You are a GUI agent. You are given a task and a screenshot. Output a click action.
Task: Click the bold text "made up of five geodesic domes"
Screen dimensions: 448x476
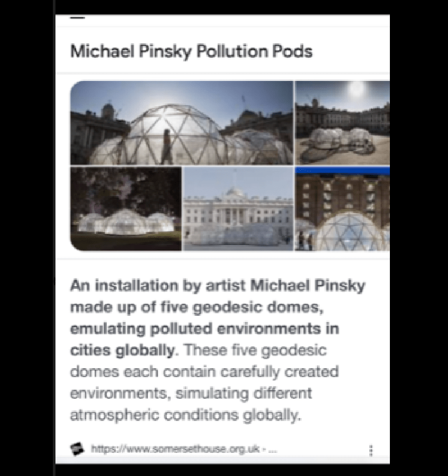click(195, 307)
